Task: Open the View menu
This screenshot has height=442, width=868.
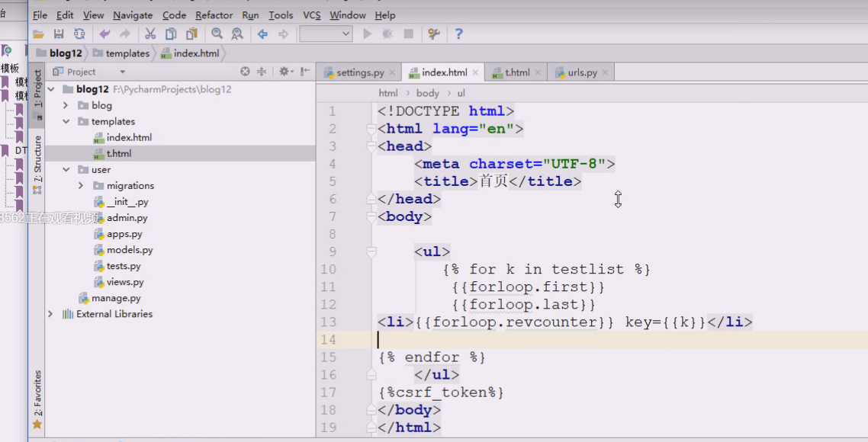Action: pyautogui.click(x=93, y=15)
